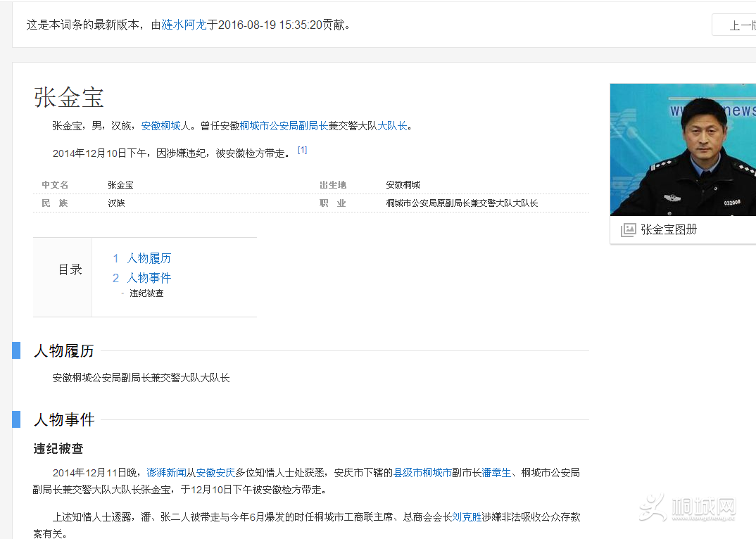Select 违纪被查 sub-entry in the contents

[x=146, y=293]
